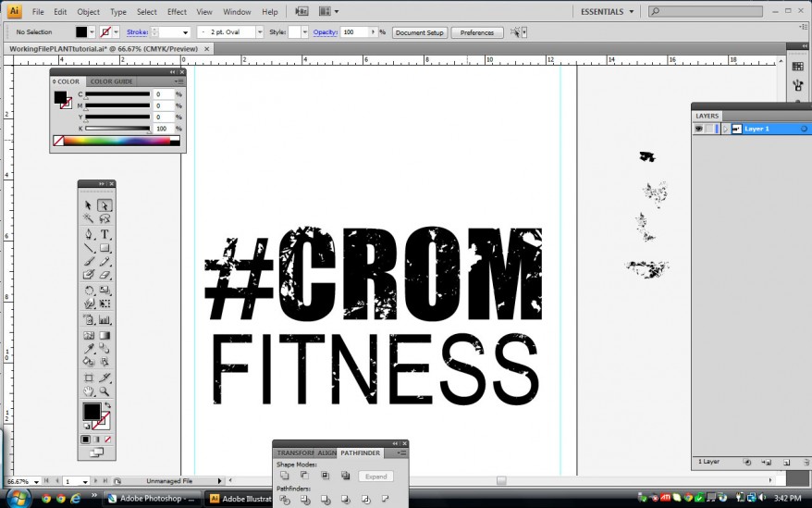
Task: Select the Pencil tool
Action: pyautogui.click(x=105, y=261)
